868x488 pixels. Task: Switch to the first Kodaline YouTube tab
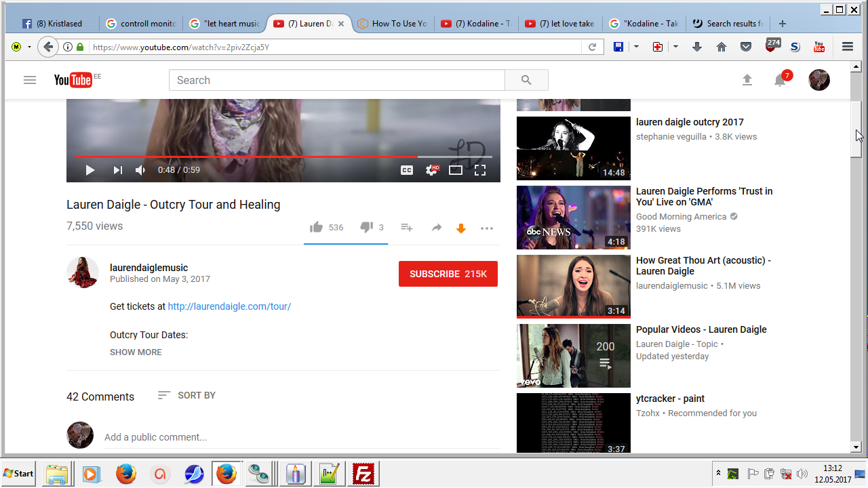coord(476,24)
